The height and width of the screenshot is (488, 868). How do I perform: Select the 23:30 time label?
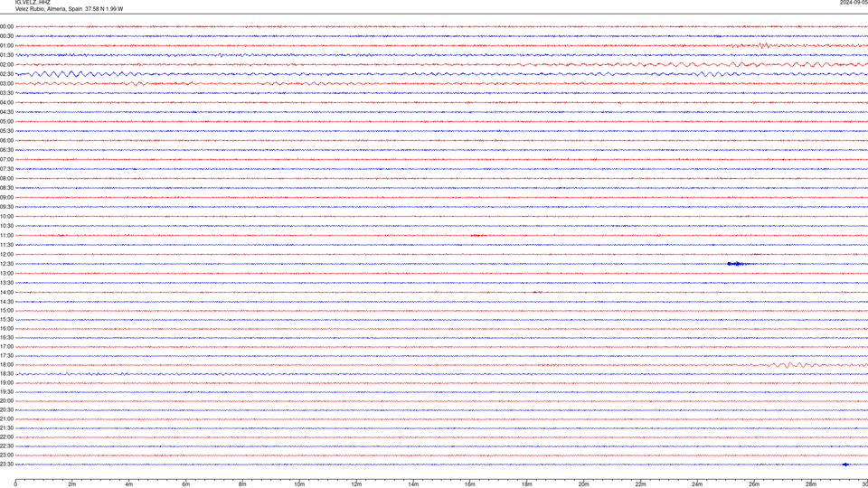click(6, 465)
